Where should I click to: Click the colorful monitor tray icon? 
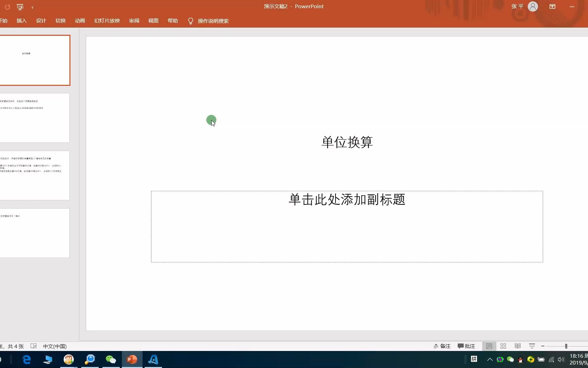500,359
